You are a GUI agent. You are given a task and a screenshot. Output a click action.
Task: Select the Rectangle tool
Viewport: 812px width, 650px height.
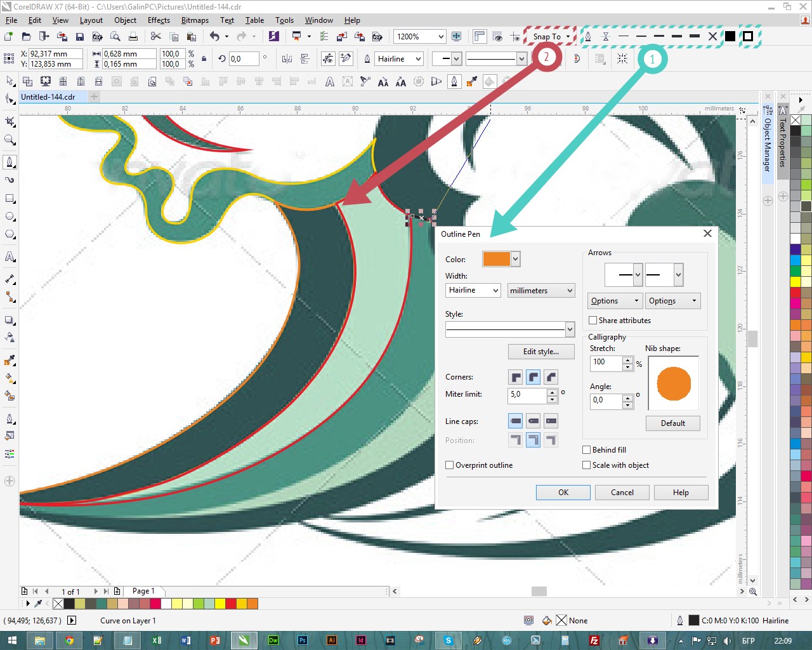(x=10, y=199)
